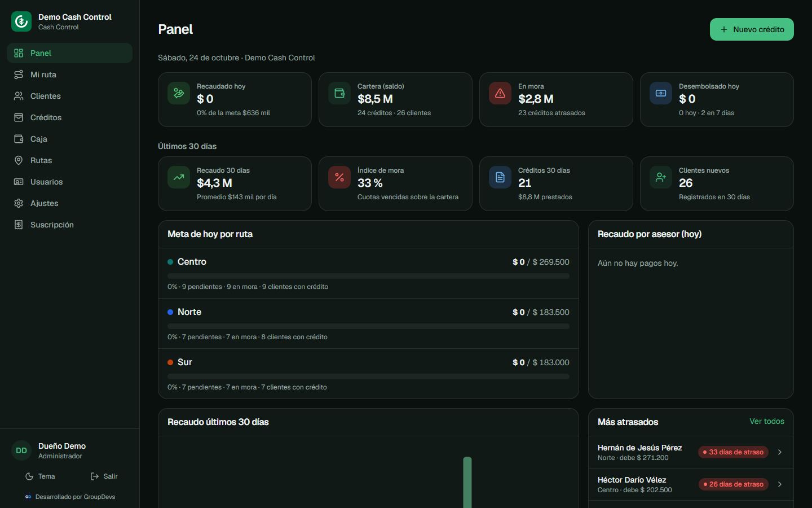Click the teal dot beside Centro
812x508 pixels.
(170, 262)
